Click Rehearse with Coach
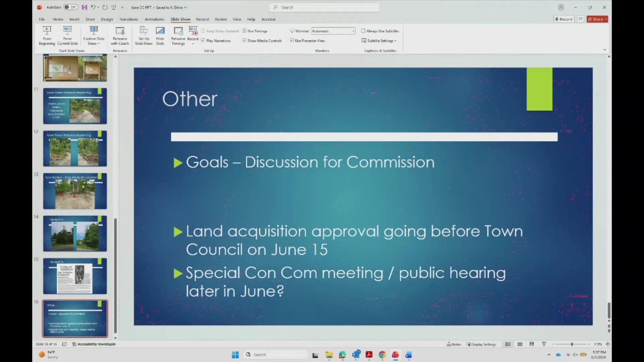This screenshot has height=362, width=644. [x=120, y=36]
